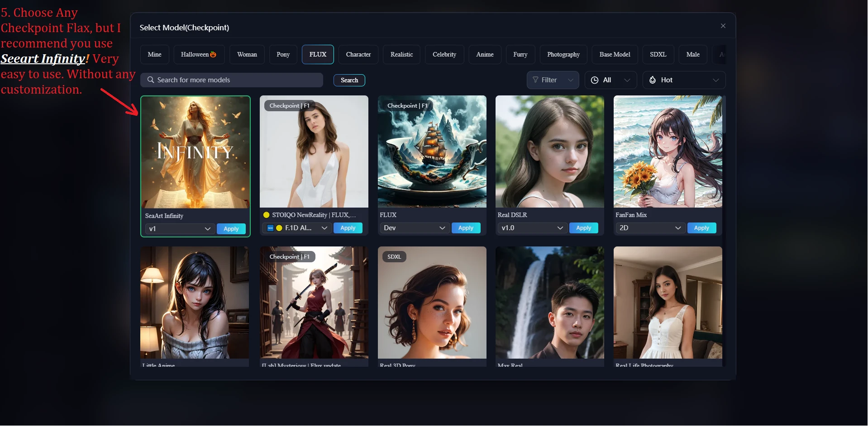Open the Base Model tab
Image resolution: width=868 pixels, height=426 pixels.
point(615,54)
